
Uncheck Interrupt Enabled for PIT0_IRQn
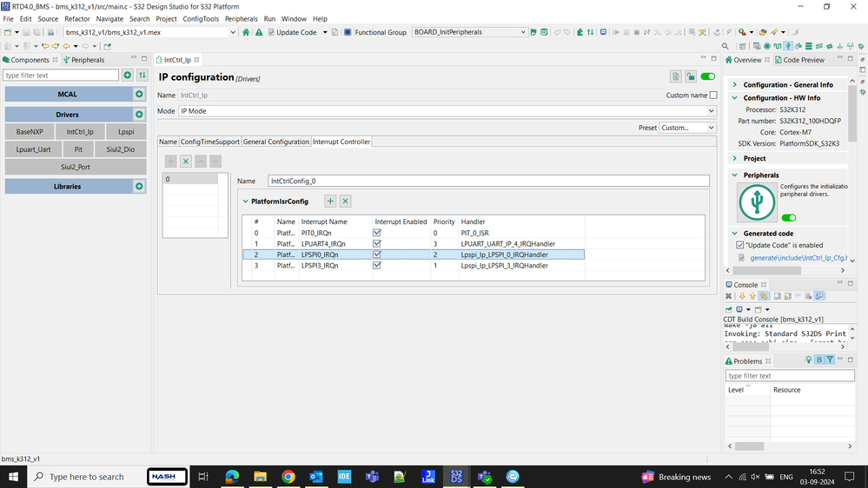point(377,233)
